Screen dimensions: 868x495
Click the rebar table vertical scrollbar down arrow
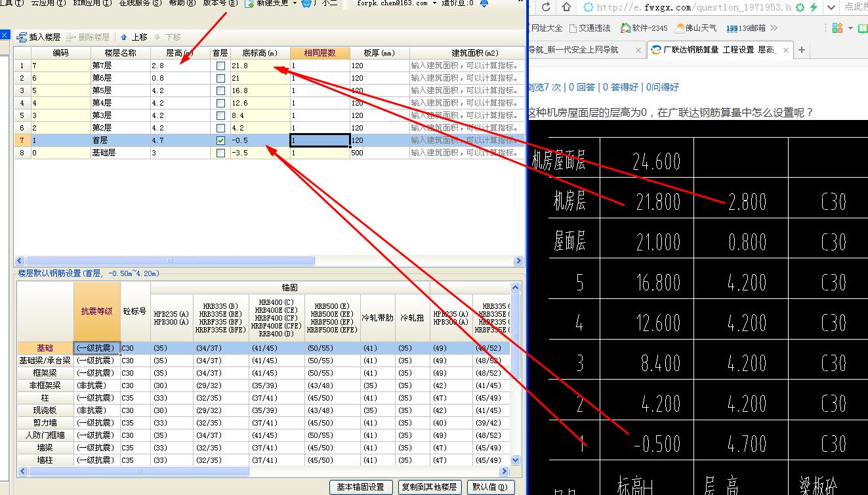point(515,460)
